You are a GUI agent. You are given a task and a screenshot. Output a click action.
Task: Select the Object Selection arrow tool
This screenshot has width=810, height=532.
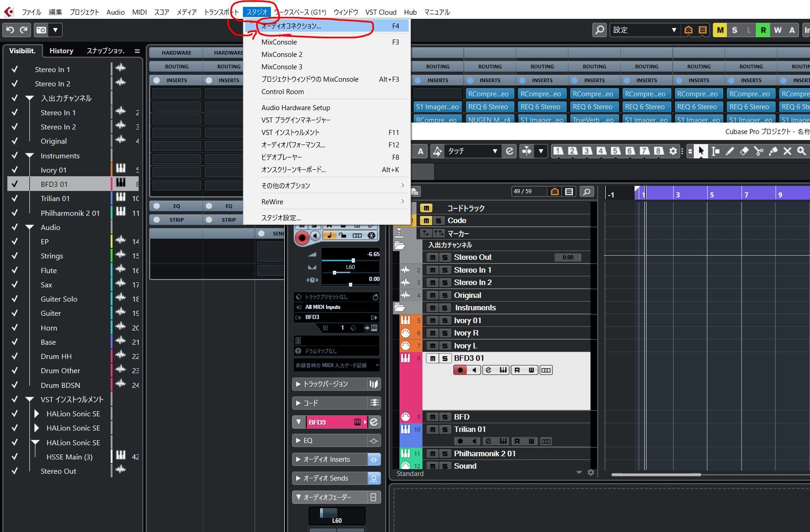pyautogui.click(x=701, y=151)
